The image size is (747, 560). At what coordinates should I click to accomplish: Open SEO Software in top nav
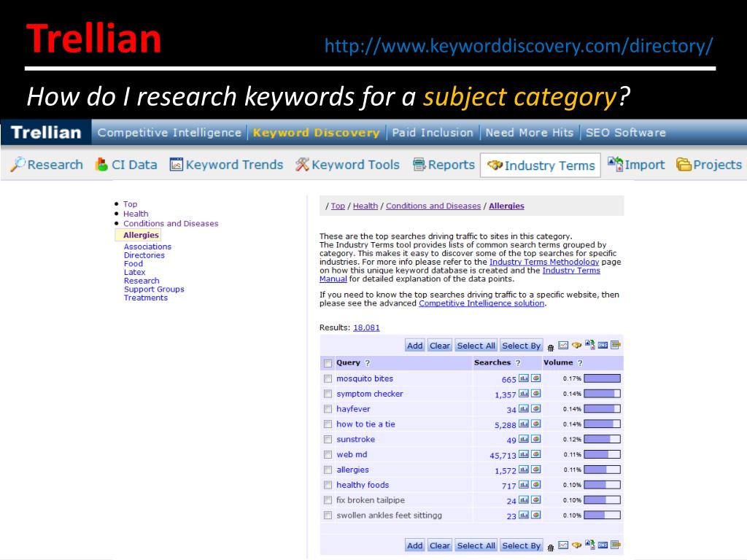pos(625,133)
